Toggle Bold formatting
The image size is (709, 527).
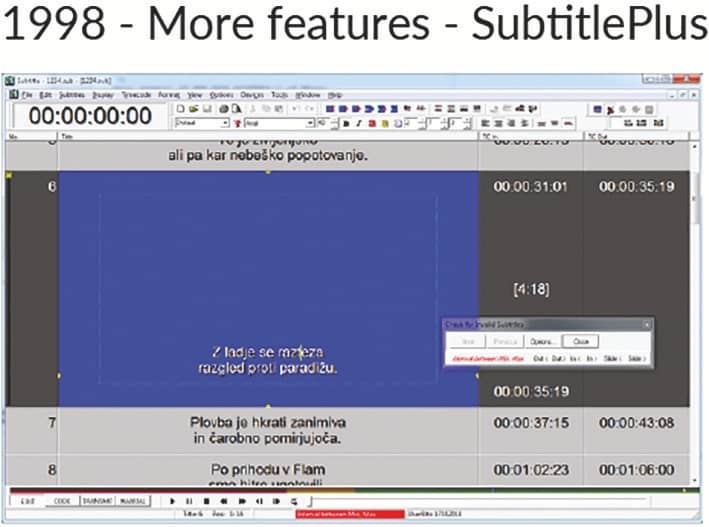click(x=346, y=123)
